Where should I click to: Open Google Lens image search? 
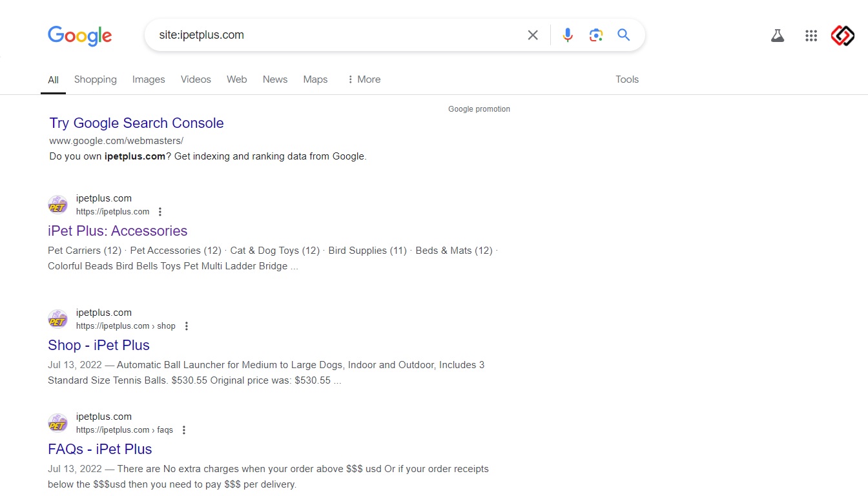click(595, 35)
